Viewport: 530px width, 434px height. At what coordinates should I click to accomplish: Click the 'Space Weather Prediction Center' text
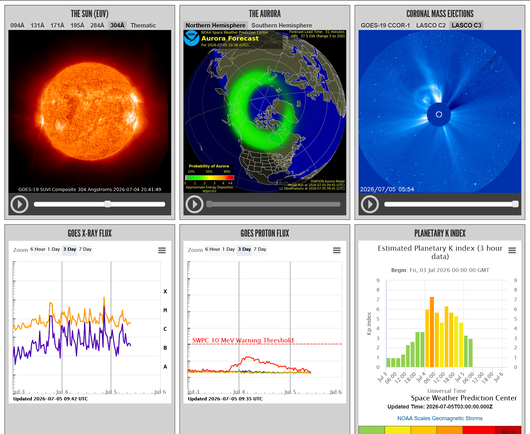click(x=464, y=398)
